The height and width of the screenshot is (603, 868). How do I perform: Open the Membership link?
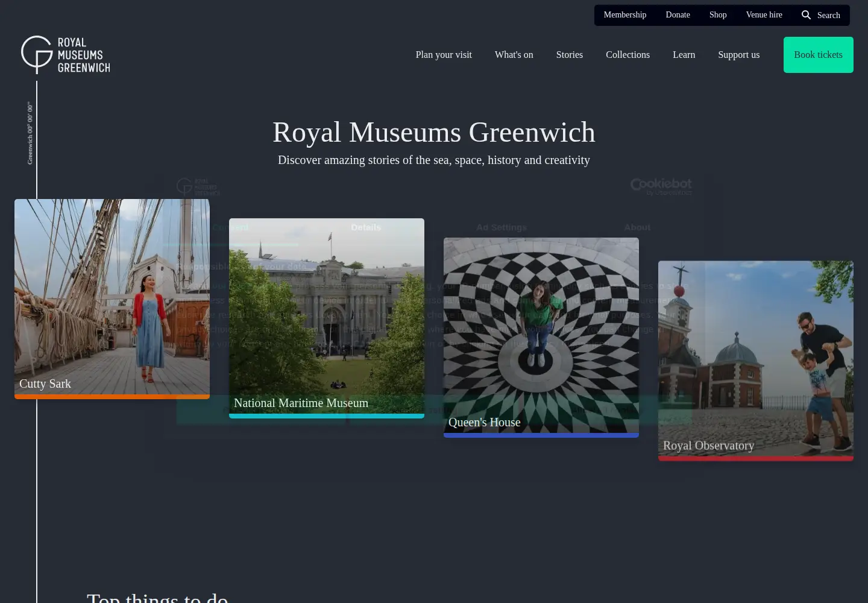(x=624, y=15)
